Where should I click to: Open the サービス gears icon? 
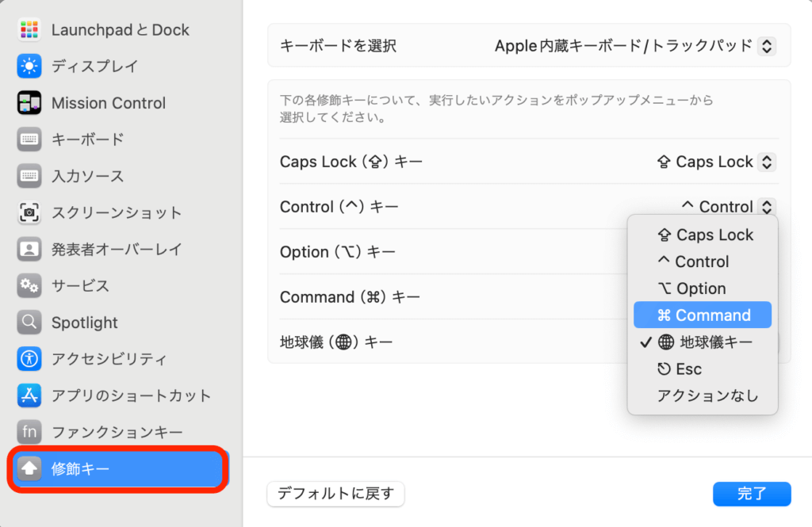click(x=29, y=285)
